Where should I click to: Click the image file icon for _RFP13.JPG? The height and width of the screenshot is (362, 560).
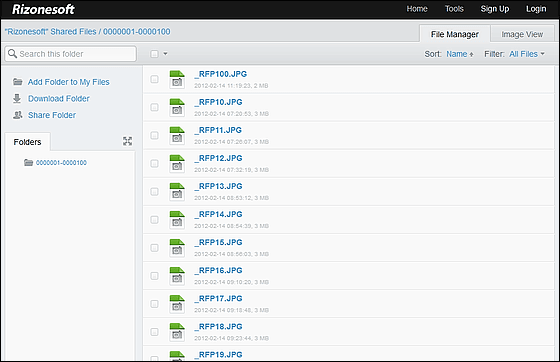coord(177,192)
